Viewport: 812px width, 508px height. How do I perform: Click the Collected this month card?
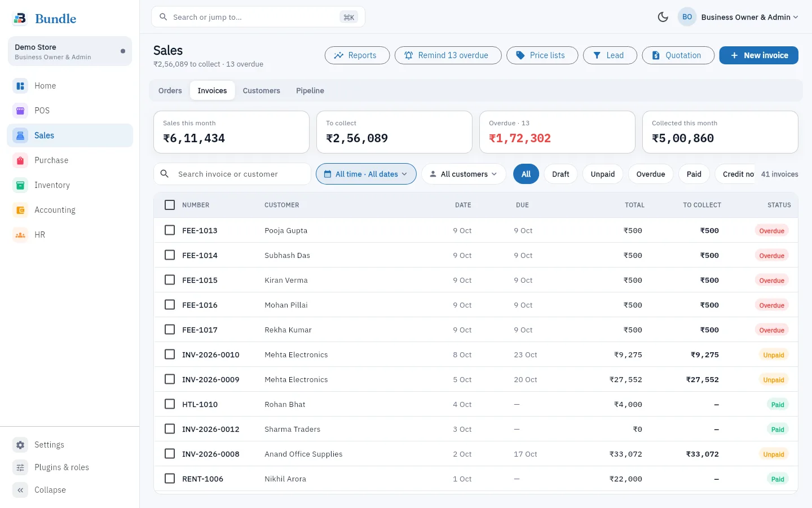click(720, 132)
